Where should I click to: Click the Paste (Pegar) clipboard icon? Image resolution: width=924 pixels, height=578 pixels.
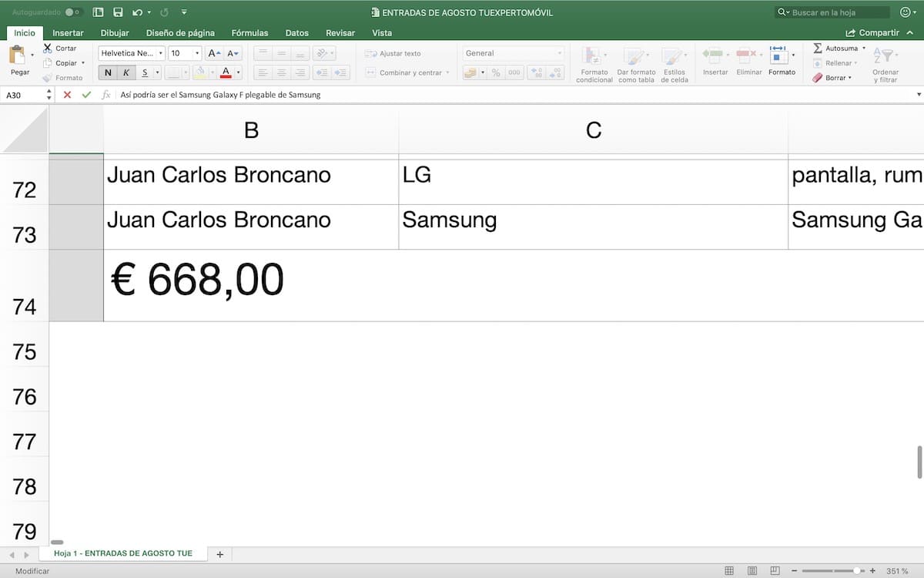(18, 55)
